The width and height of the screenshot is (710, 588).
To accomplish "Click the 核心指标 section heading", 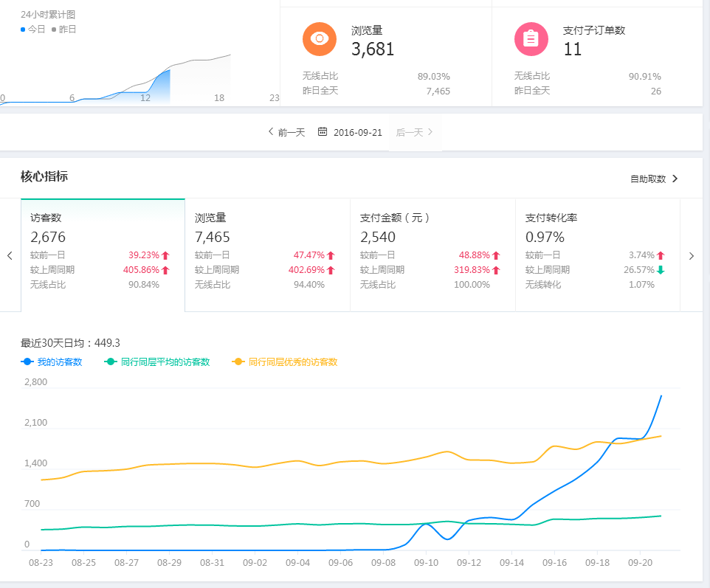I will 44,176.
